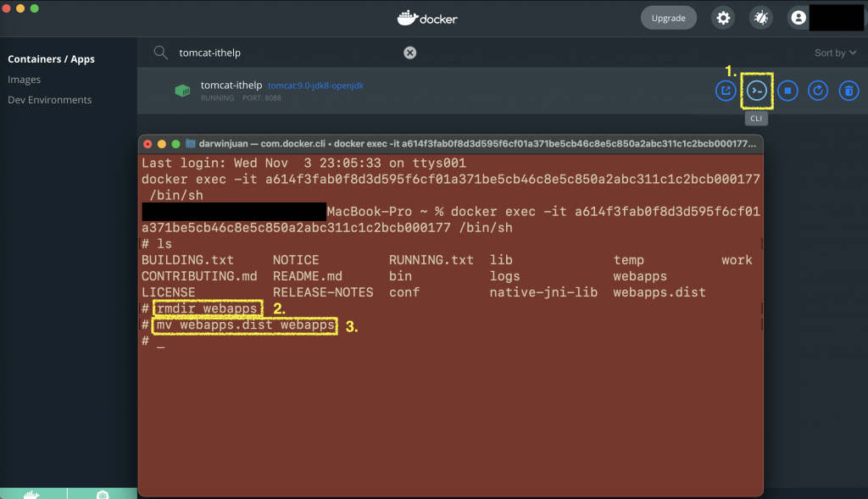This screenshot has height=499, width=868.
Task: Click the work directory in listing
Action: pos(737,260)
